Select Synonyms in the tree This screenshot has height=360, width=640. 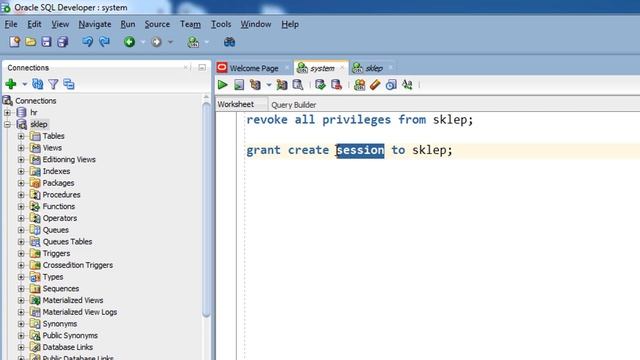pos(60,324)
